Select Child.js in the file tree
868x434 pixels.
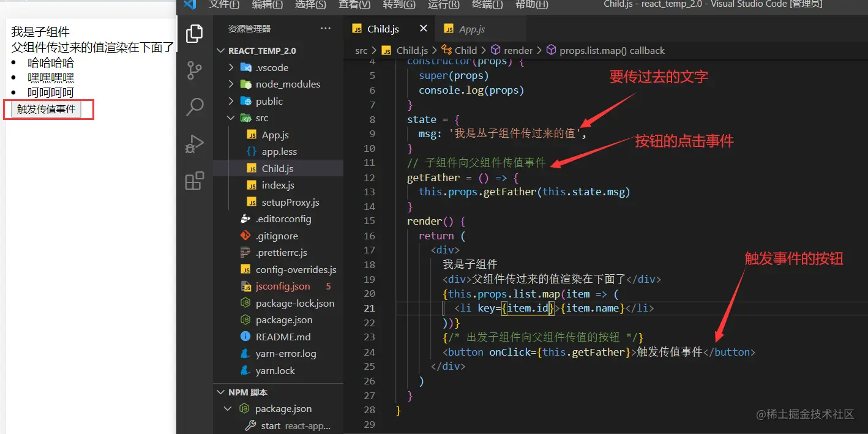[278, 168]
